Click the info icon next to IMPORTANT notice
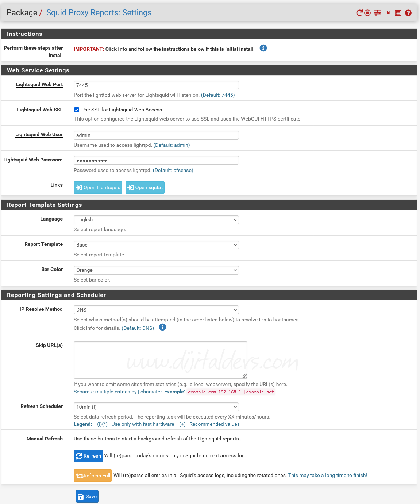Screen dimensions: 420x504 pyautogui.click(x=263, y=48)
